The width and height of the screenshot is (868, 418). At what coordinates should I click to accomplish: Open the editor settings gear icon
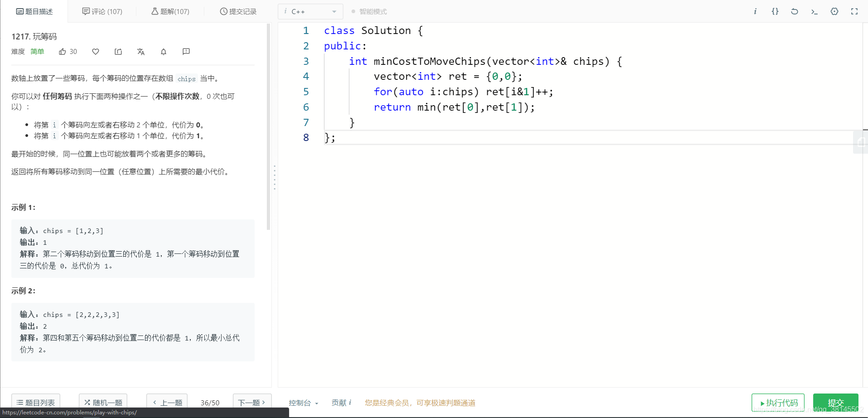[834, 11]
